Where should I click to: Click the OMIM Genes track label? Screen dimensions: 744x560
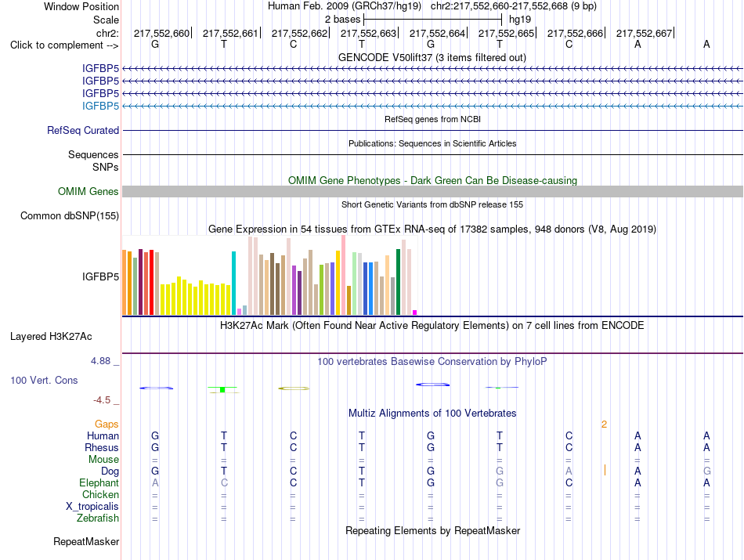tap(88, 191)
